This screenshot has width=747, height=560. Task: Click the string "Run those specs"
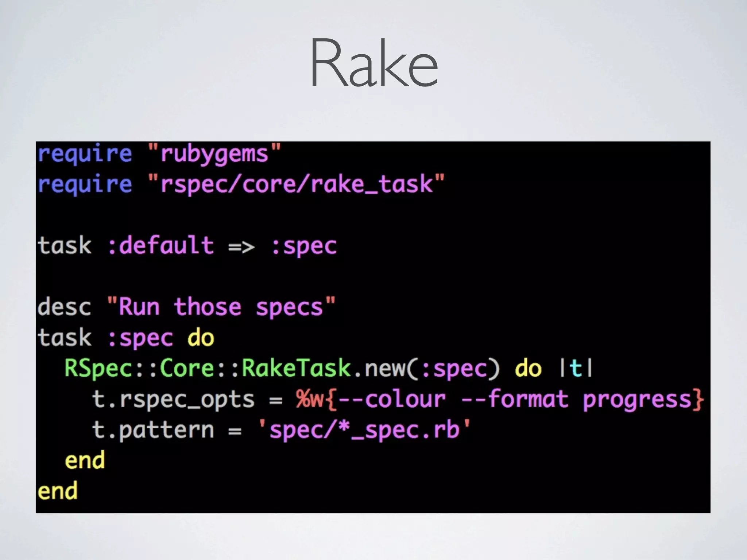coord(221,307)
